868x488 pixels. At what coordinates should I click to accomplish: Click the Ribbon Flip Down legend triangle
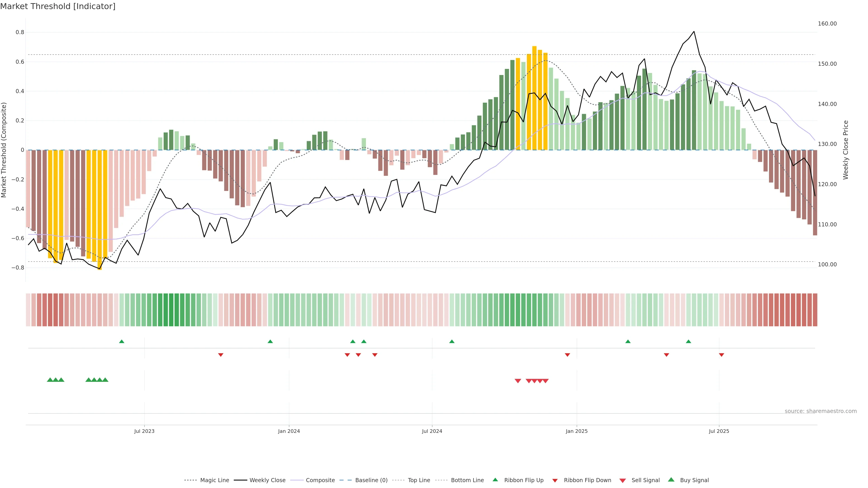555,481
